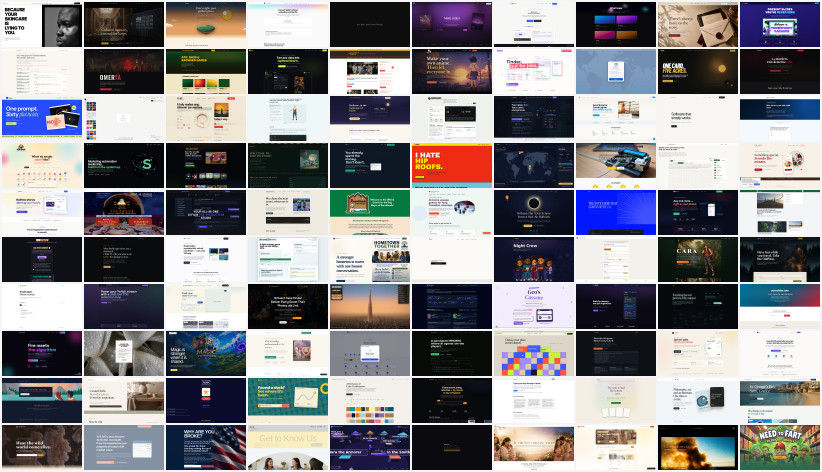822x472 pixels.
Task: Open the blue "One prompt. Sixty" thumbnail
Action: (x=42, y=119)
